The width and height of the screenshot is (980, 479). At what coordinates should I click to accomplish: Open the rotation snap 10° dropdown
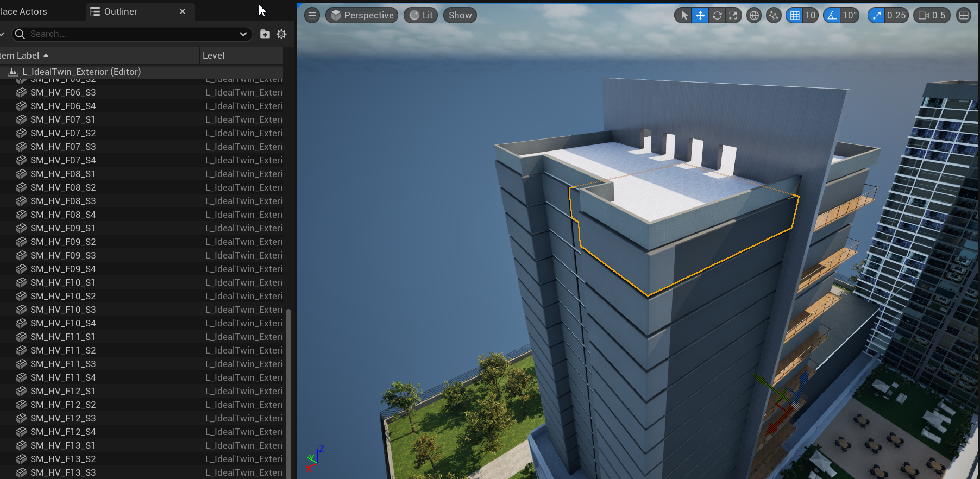pyautogui.click(x=850, y=15)
